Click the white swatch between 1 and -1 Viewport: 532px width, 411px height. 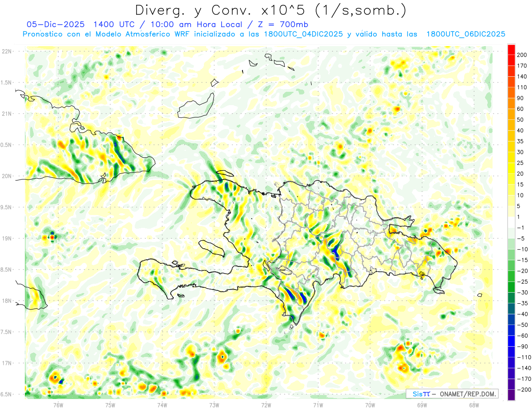click(511, 222)
